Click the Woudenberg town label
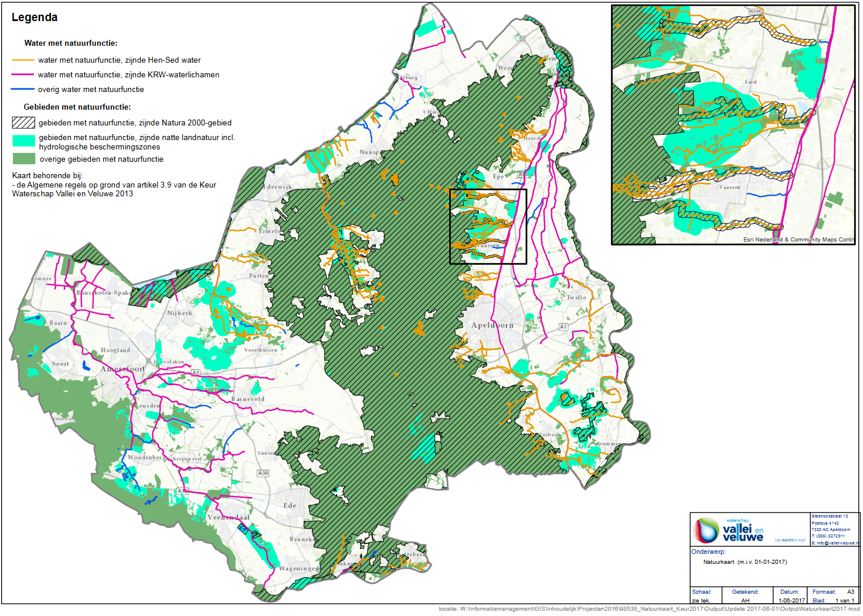863x616 pixels. (x=147, y=458)
